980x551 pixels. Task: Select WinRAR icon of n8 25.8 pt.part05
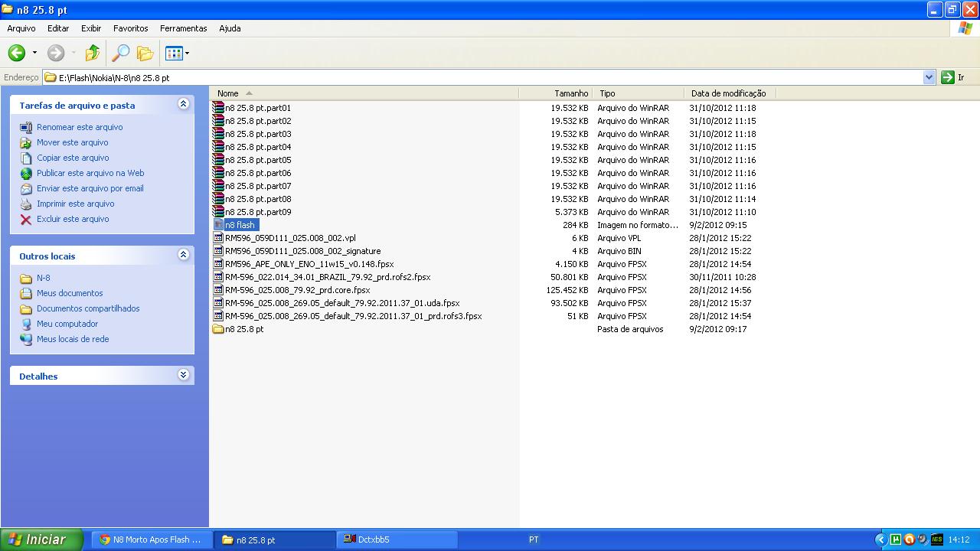coord(218,160)
